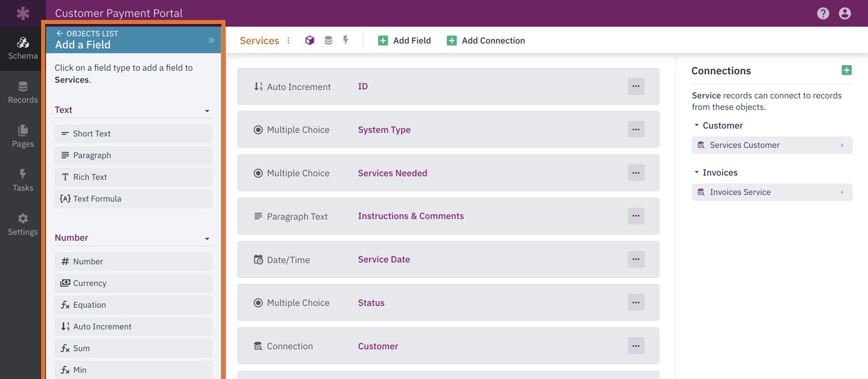This screenshot has height=379, width=868.
Task: Open options menu for System Type field
Action: (x=636, y=130)
